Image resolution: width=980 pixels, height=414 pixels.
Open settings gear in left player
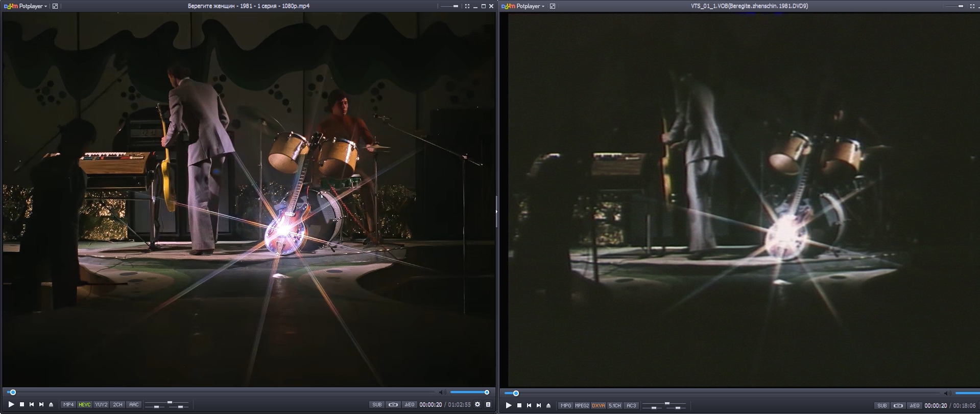[477, 404]
